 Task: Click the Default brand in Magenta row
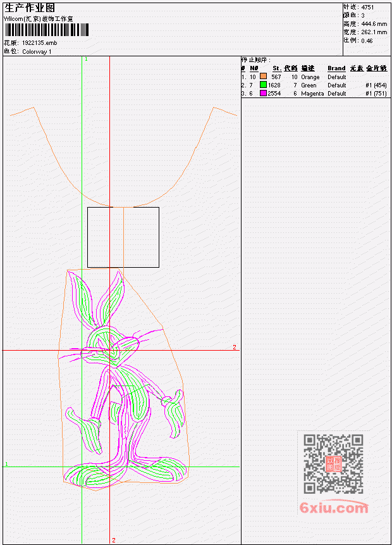pos(337,94)
